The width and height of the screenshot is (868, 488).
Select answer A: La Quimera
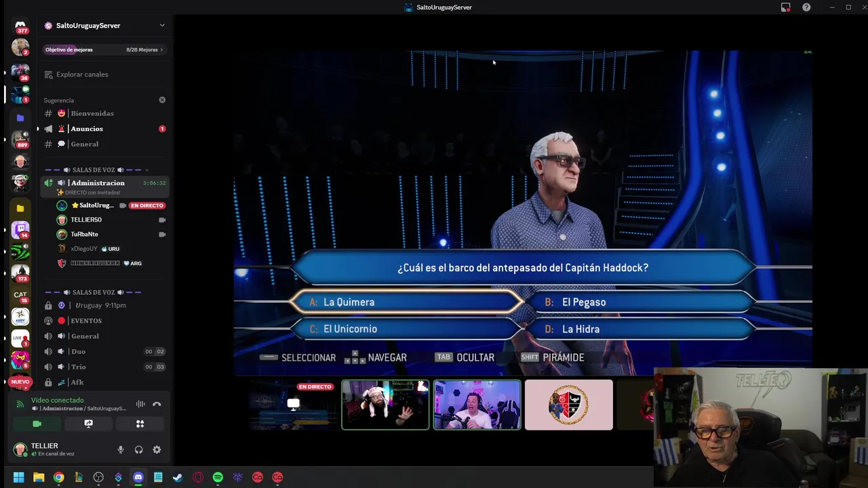click(x=407, y=302)
